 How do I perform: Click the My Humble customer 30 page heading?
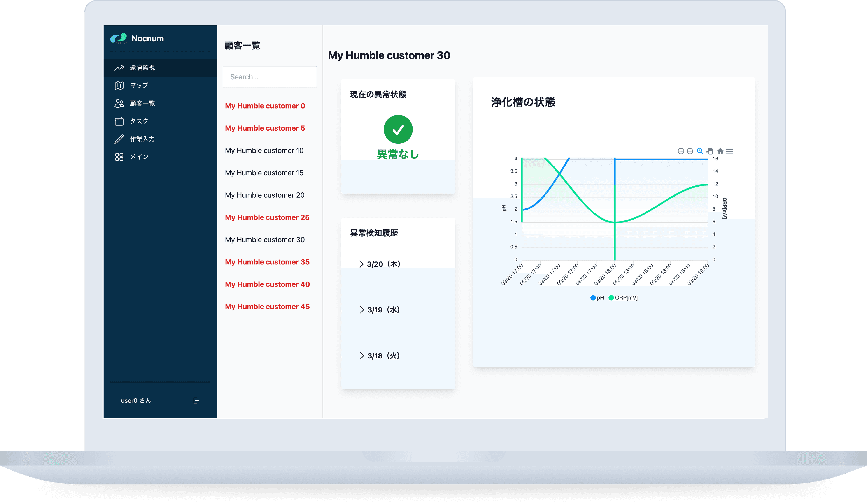pos(389,55)
